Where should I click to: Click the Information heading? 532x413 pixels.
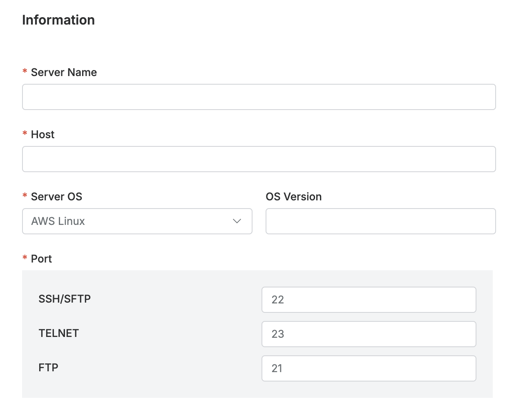[58, 20]
